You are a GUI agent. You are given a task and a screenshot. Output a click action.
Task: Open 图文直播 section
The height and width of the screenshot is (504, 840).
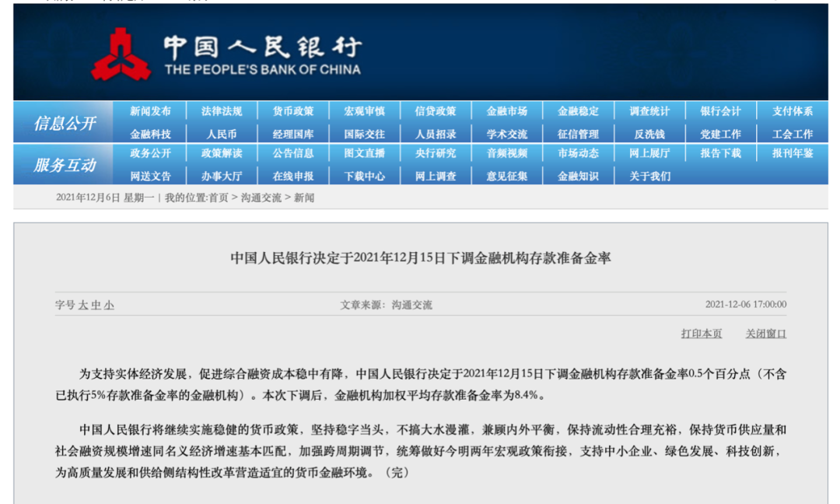tap(364, 153)
